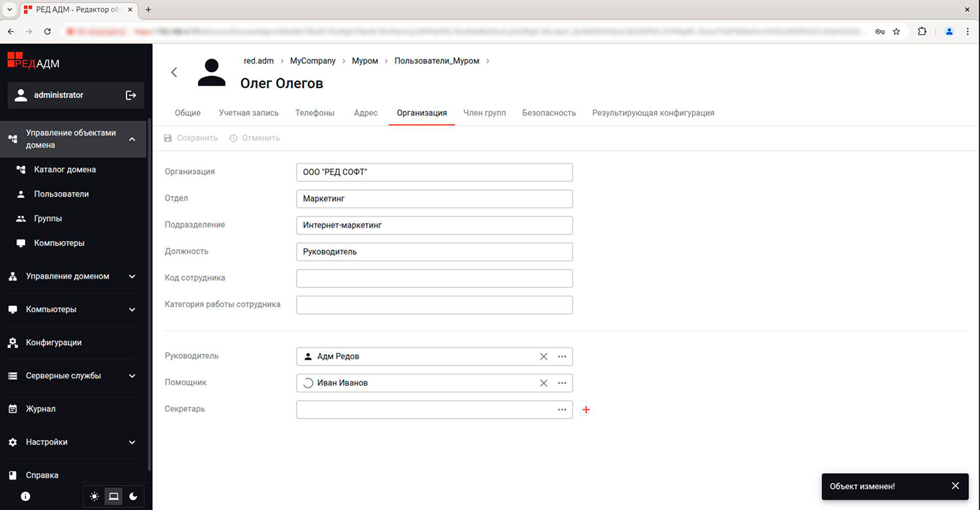This screenshot has width=980, height=510.
Task: Open the browser profile icon
Action: 950,31
